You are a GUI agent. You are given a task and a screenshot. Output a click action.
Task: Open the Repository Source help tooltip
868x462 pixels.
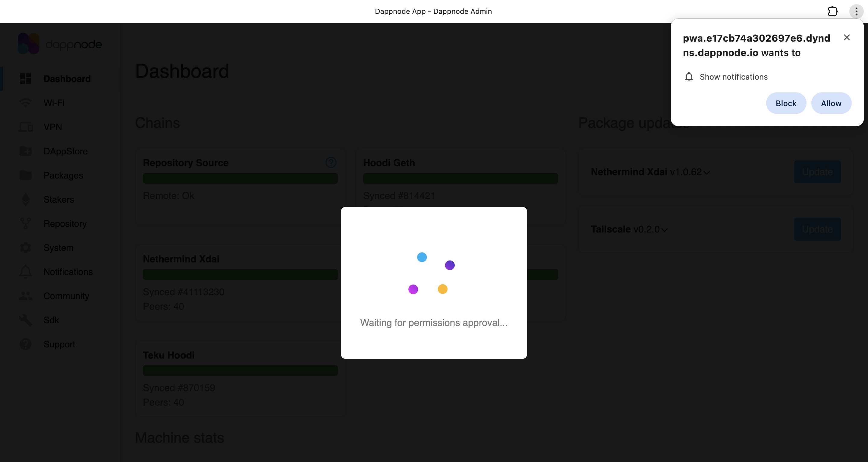331,163
